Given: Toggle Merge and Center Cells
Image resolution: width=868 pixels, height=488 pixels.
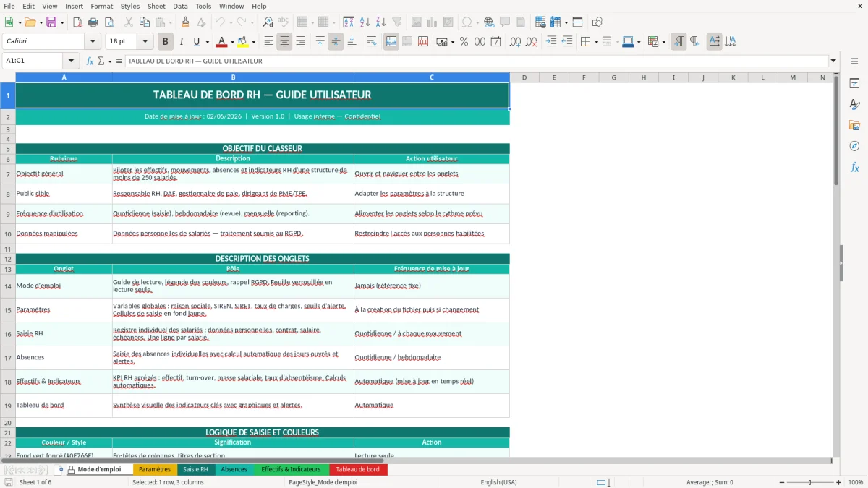Looking at the screenshot, I should (x=391, y=42).
